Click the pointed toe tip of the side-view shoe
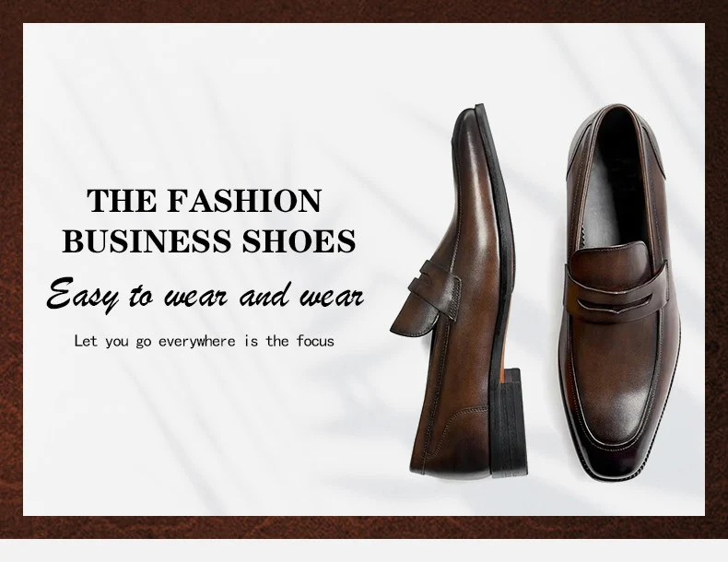 tap(466, 116)
